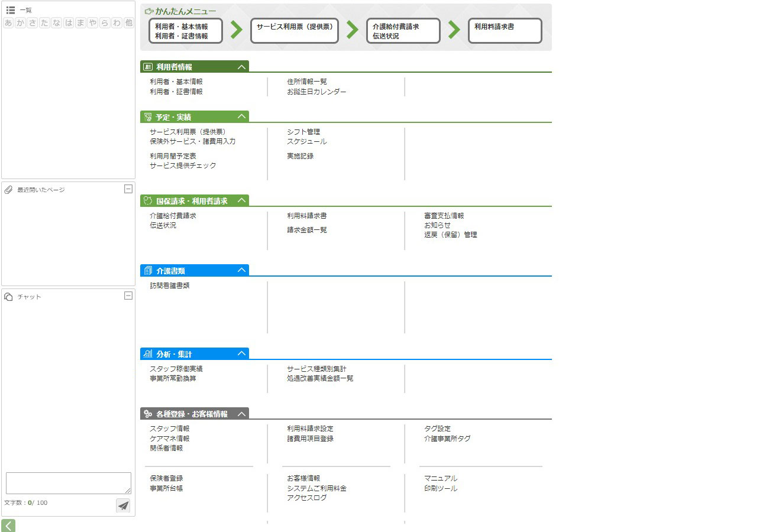Click the list icon beside 一覧
Screen dimensions: 769x532
point(10,10)
